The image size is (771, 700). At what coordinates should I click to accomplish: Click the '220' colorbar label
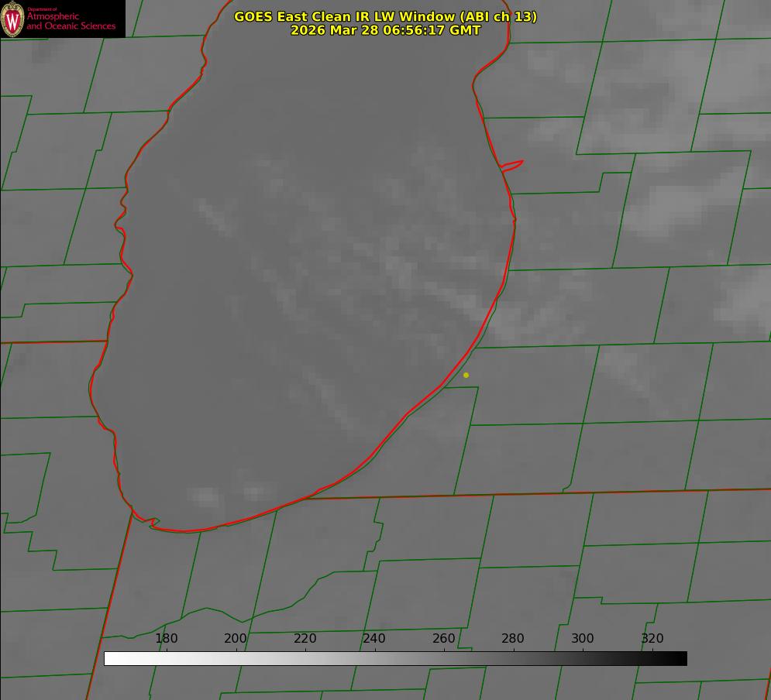pos(305,638)
